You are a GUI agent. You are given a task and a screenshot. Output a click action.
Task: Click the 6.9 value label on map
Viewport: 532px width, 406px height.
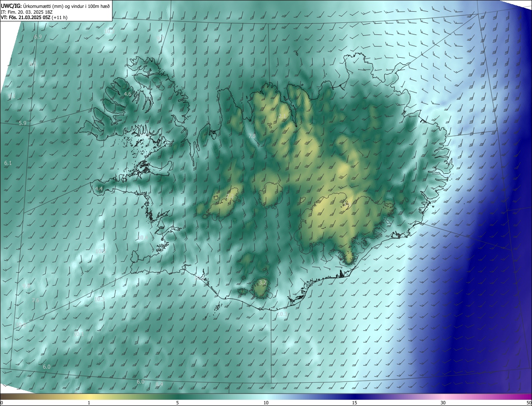(x=38, y=37)
